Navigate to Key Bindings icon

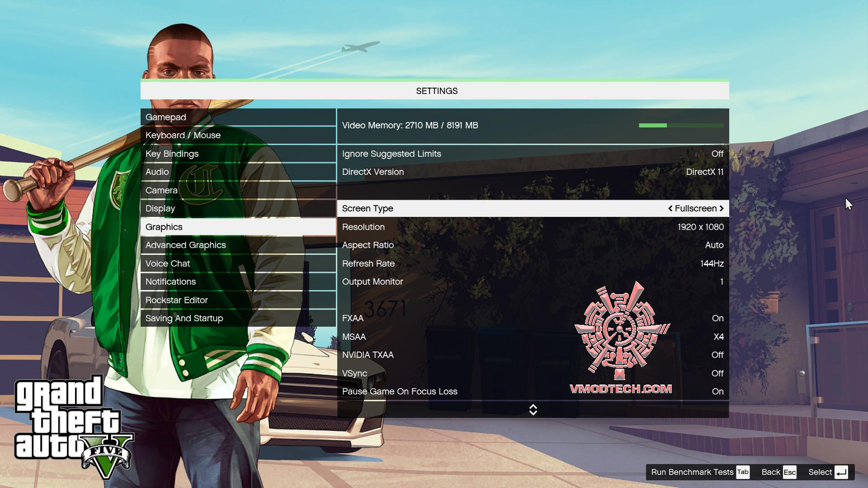point(172,154)
